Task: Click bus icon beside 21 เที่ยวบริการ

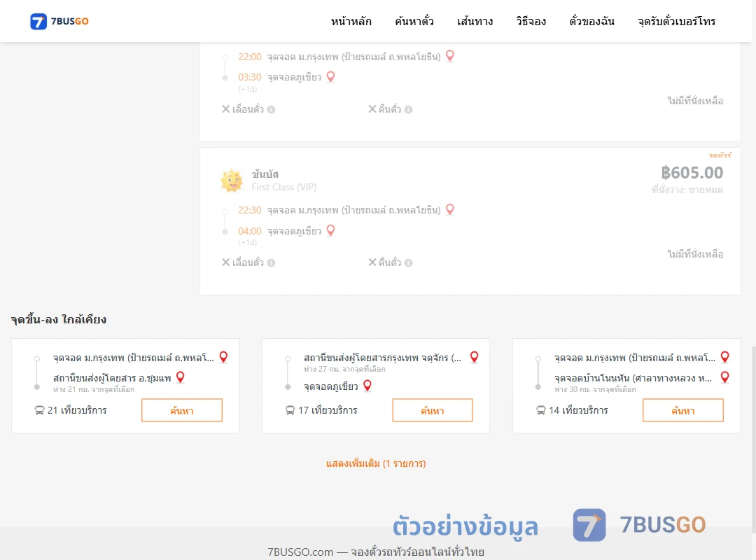Action: 39,410
